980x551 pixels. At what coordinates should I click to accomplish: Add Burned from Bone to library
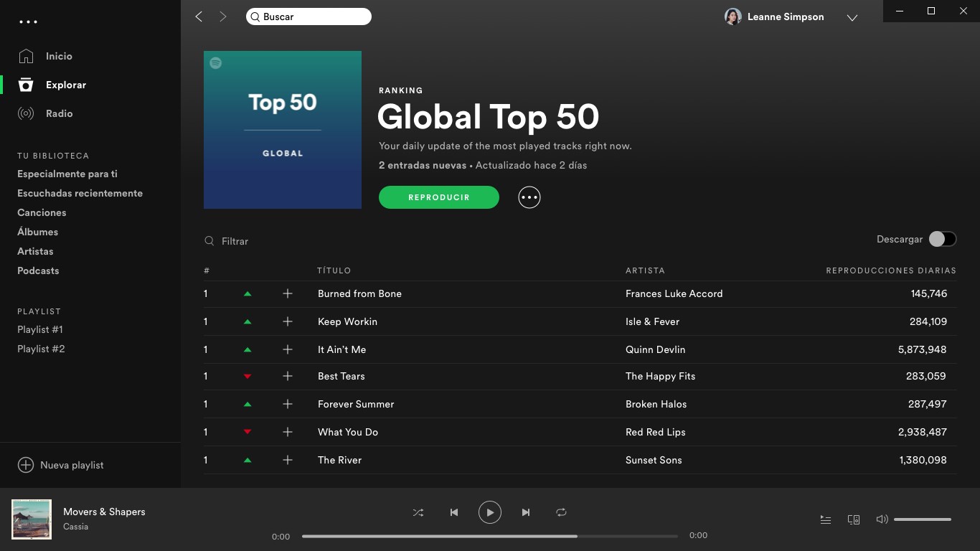[288, 293]
